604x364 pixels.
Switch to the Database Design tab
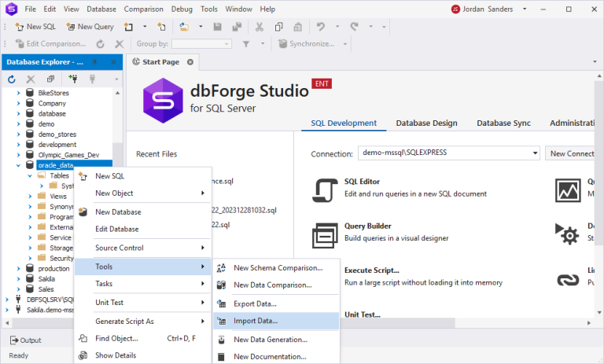pos(426,123)
